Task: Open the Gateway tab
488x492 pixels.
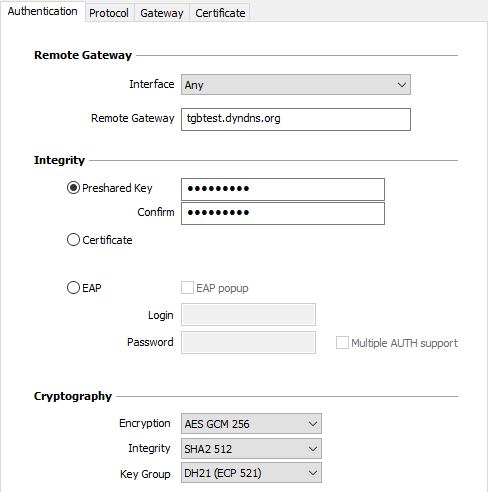Action: (x=162, y=13)
